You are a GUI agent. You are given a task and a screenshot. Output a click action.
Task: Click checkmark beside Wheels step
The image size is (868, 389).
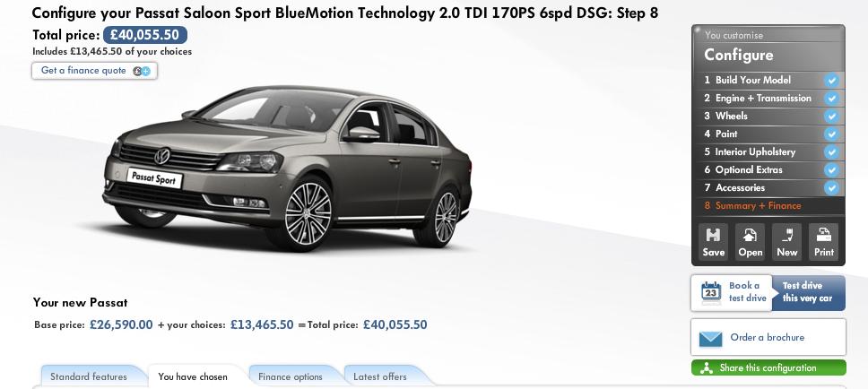click(x=831, y=117)
